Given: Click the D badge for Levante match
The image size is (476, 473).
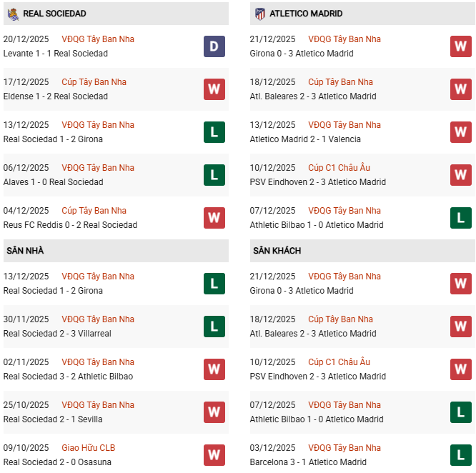Looking at the screenshot, I should [214, 46].
